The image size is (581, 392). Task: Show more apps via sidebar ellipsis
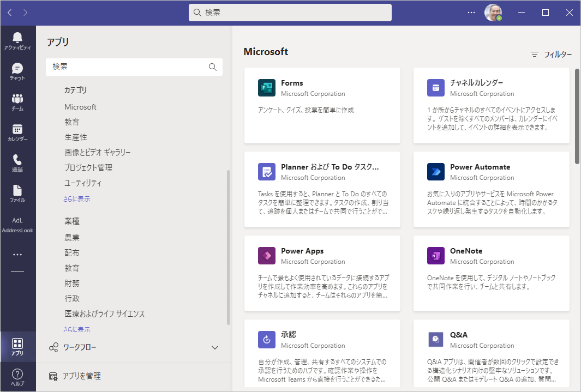[x=17, y=255]
